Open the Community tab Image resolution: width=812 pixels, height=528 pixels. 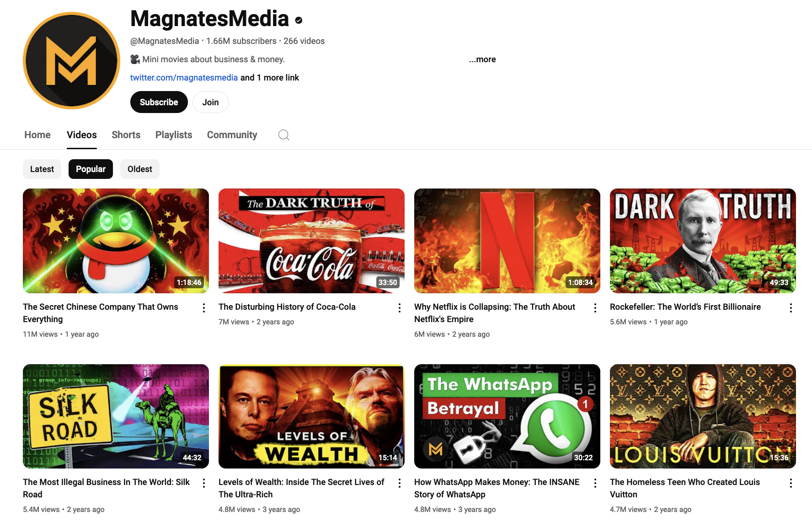pos(232,135)
